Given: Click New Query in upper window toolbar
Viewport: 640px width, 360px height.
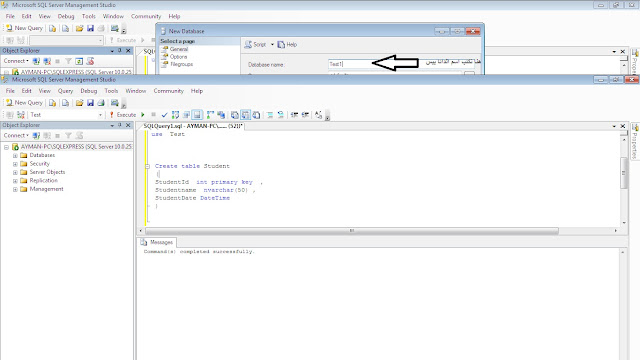Looking at the screenshot, I should [24, 28].
